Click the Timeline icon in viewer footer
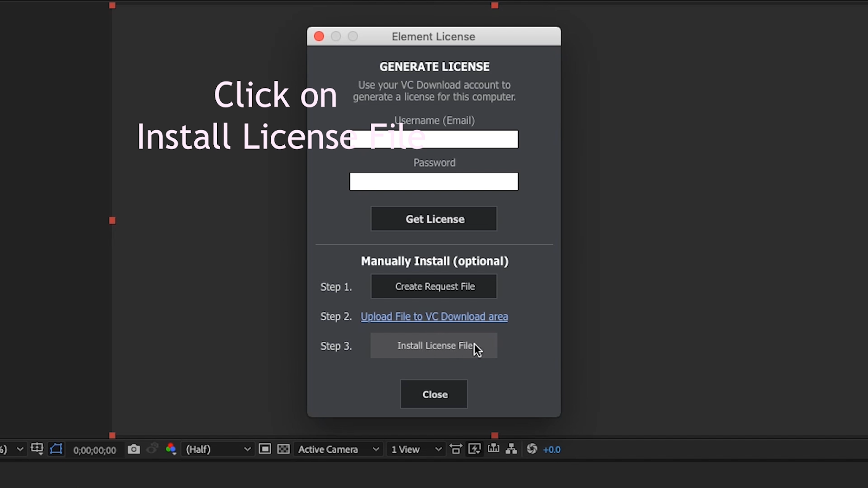 coord(494,449)
